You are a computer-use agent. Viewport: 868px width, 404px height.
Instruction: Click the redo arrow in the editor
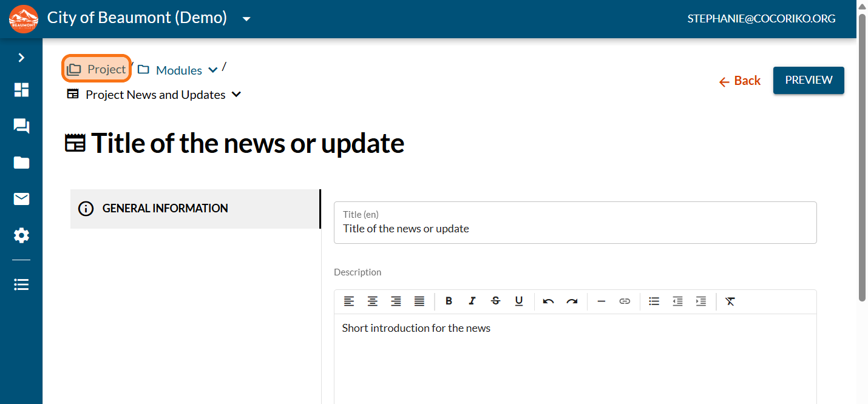[x=572, y=301]
